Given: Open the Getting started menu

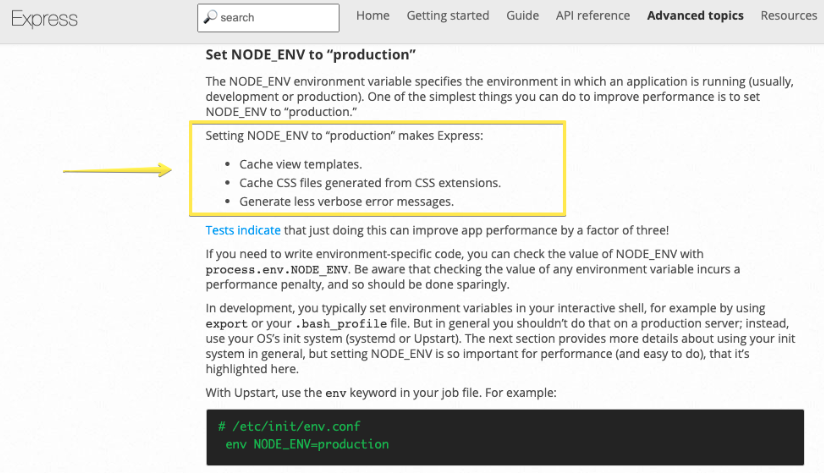Looking at the screenshot, I should click(448, 16).
